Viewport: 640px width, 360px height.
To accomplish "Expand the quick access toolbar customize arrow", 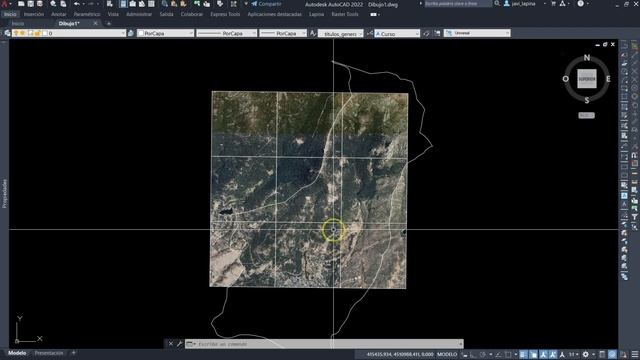I will (x=246, y=4).
